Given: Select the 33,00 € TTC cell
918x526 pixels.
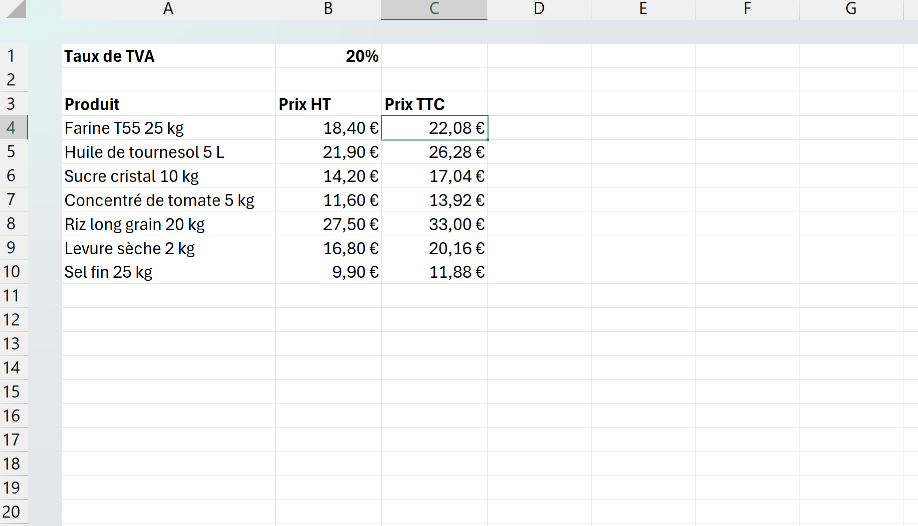Looking at the screenshot, I should (x=434, y=224).
